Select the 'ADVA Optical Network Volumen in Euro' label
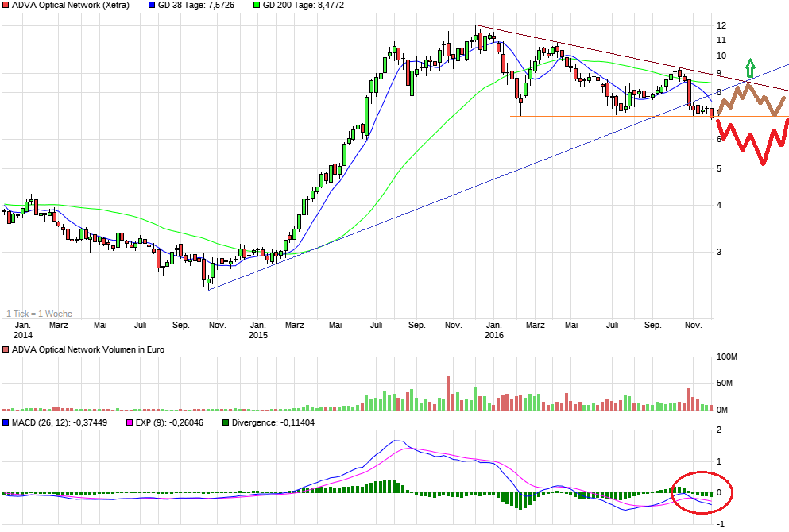 click(x=88, y=349)
